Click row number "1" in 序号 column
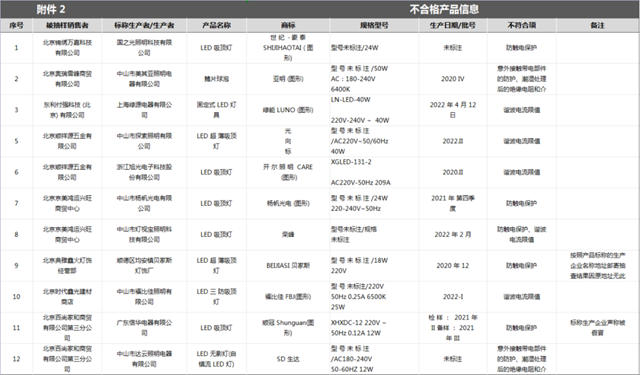The width and height of the screenshot is (640, 375). [16, 48]
